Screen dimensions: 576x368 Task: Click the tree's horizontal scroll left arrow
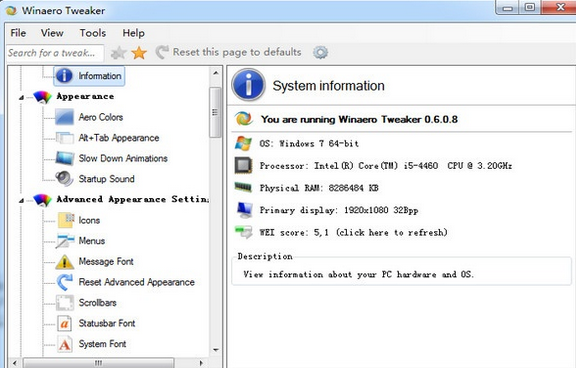(14, 363)
